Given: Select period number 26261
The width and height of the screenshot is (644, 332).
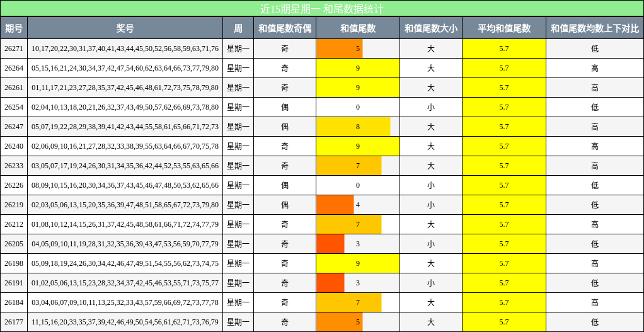Looking at the screenshot, I should (14, 88).
